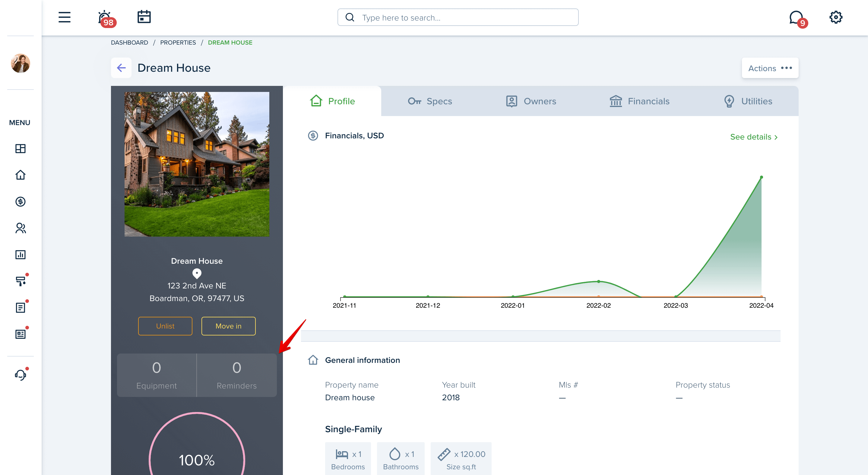868x475 pixels.
Task: Click the Bedrooms bed icon tile
Action: pyautogui.click(x=348, y=458)
